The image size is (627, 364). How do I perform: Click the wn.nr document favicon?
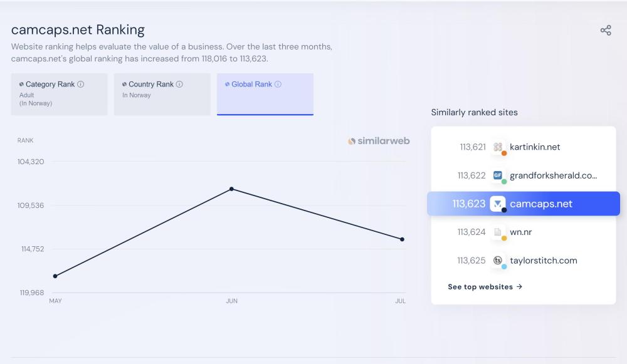click(498, 232)
